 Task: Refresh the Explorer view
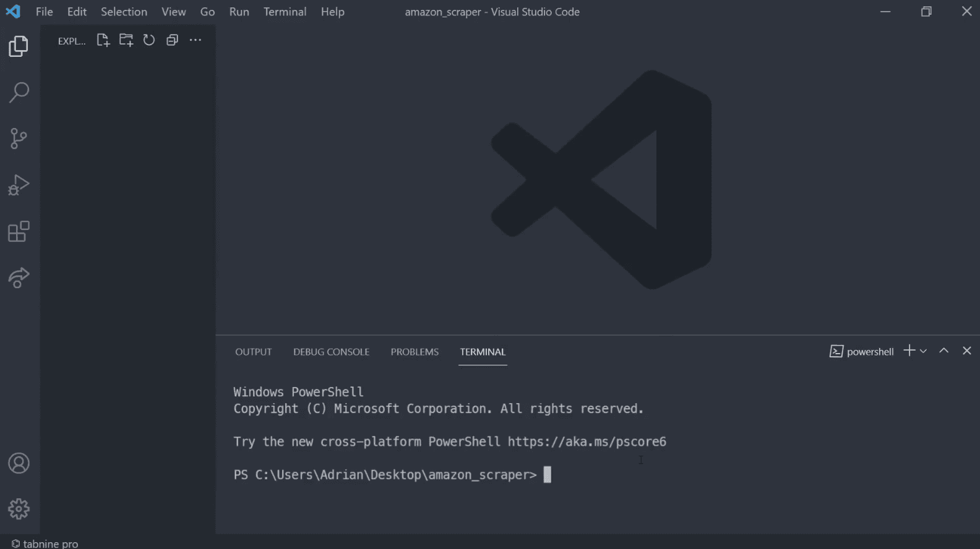[149, 40]
